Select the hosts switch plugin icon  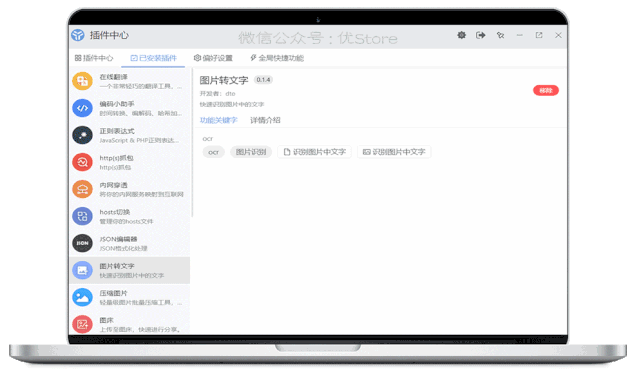click(x=82, y=216)
